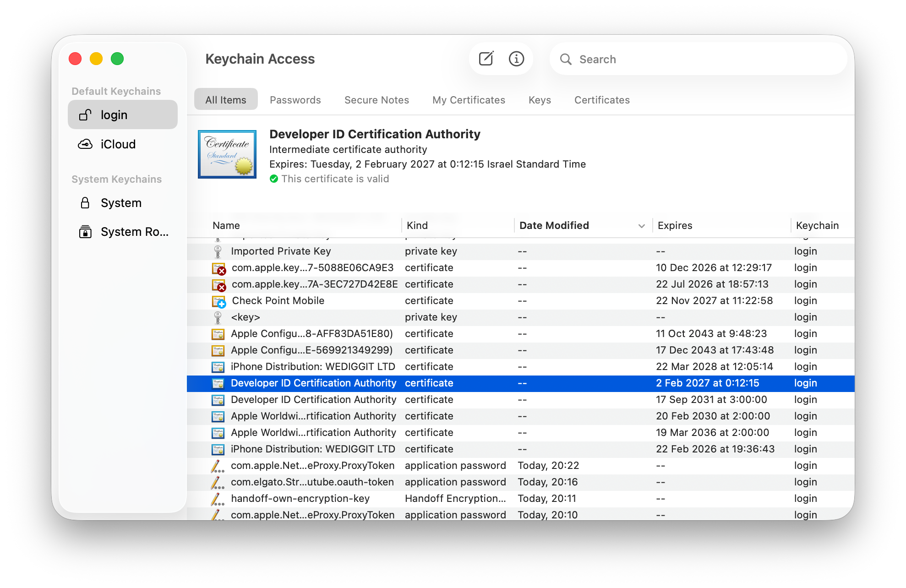This screenshot has width=906, height=588.
Task: Open the Secure Notes tab
Action: pos(377,100)
